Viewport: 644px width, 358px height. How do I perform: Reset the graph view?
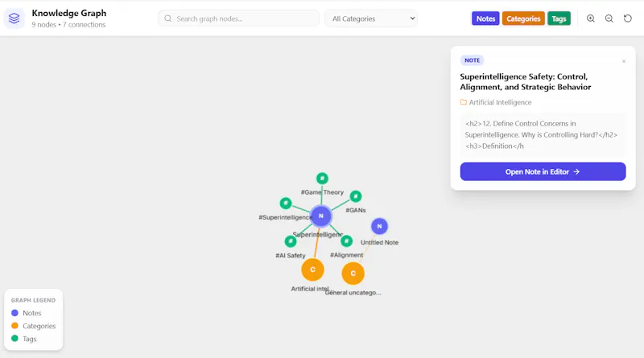628,19
